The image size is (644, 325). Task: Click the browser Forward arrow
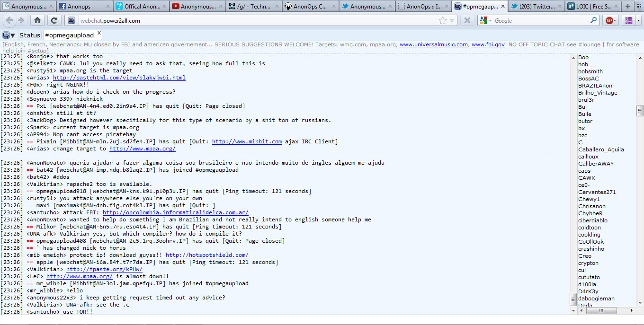click(21, 20)
